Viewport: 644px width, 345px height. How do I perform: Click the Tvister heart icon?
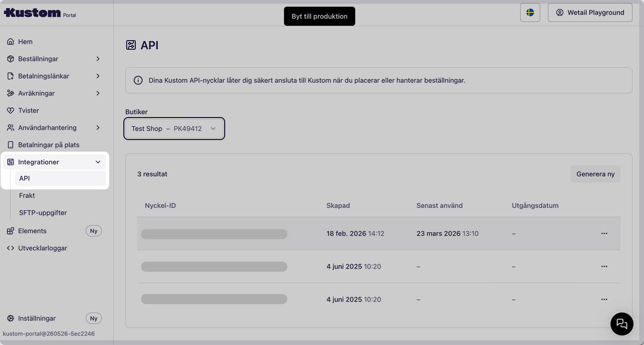coord(11,110)
